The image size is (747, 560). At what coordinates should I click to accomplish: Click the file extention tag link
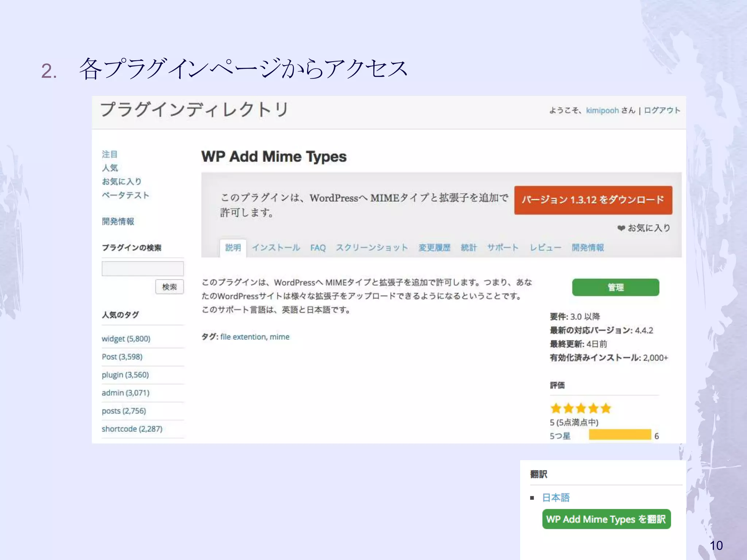pyautogui.click(x=243, y=337)
